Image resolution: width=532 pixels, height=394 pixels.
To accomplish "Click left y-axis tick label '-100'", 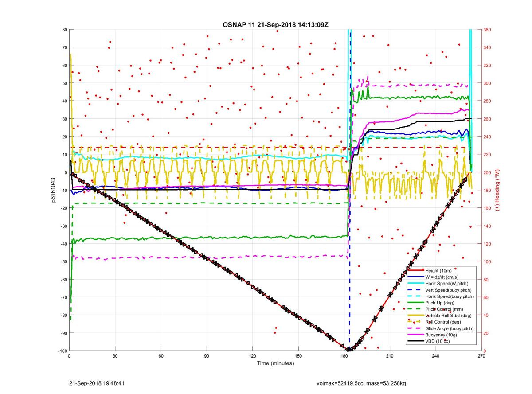I will (x=62, y=351).
